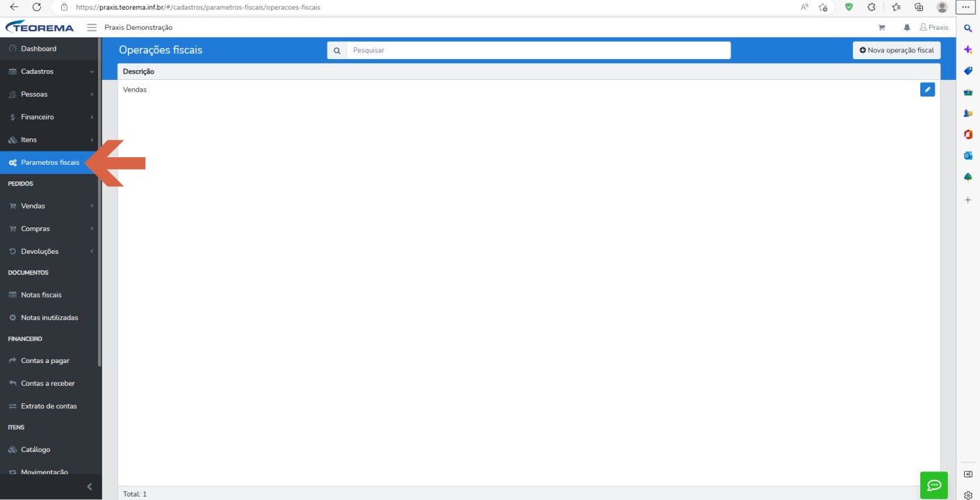The image size is (980, 500).
Task: Click the sidebar scrollbar
Action: pos(100,202)
